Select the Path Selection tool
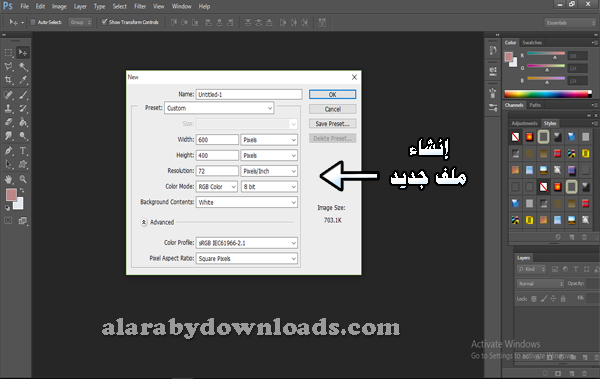This screenshot has height=379, width=600. point(8,165)
